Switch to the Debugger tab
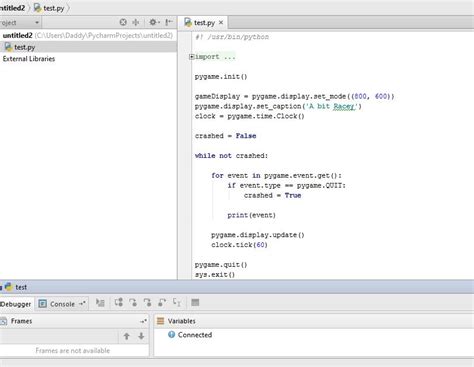The height and width of the screenshot is (367, 474). click(15, 304)
